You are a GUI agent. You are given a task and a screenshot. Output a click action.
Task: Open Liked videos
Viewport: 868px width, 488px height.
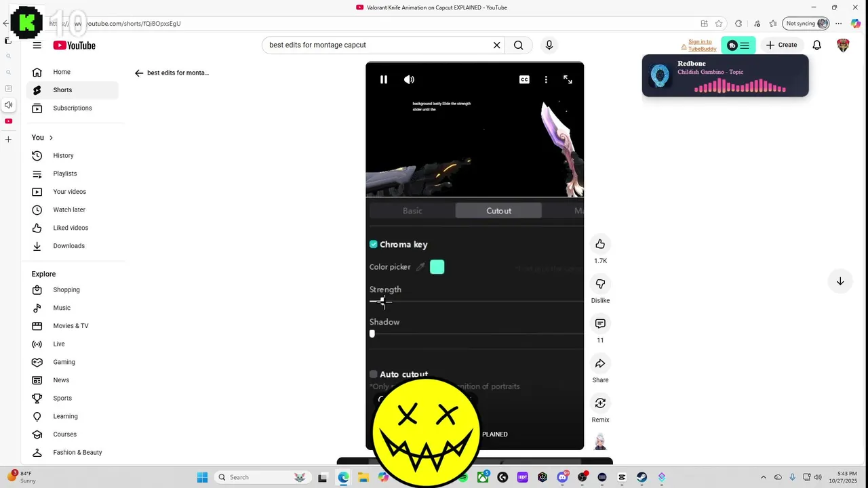click(73, 228)
